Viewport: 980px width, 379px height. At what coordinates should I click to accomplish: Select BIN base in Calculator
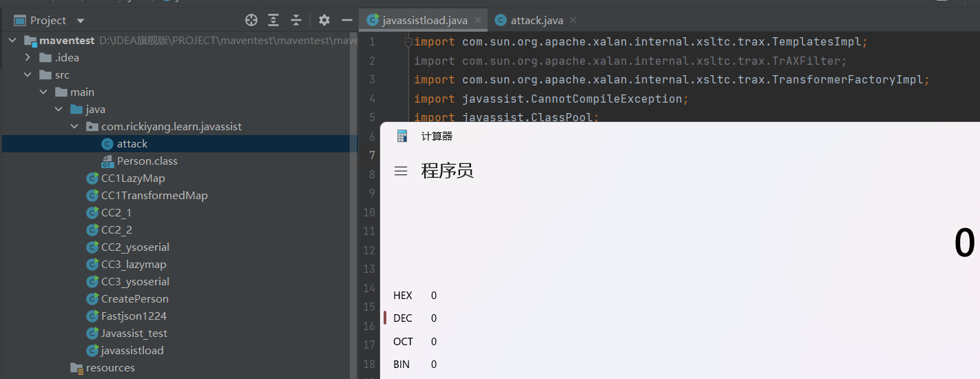click(401, 365)
